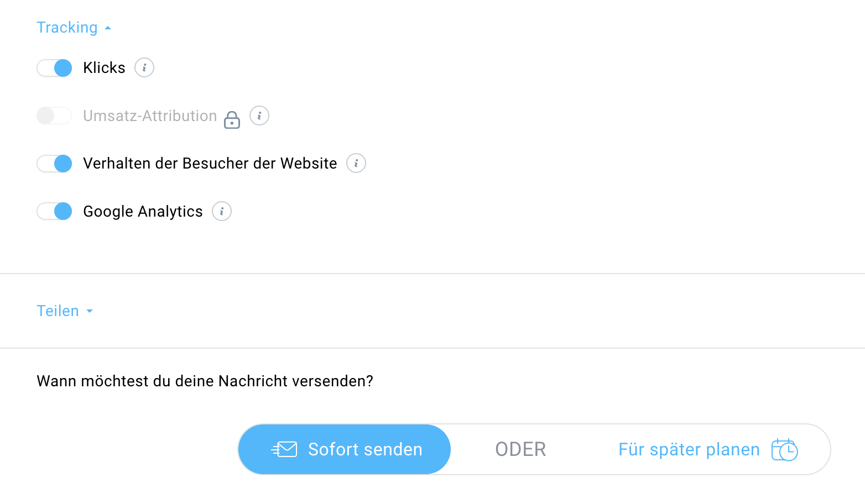Click the Klicks label text
The image size is (865, 504).
click(x=104, y=68)
